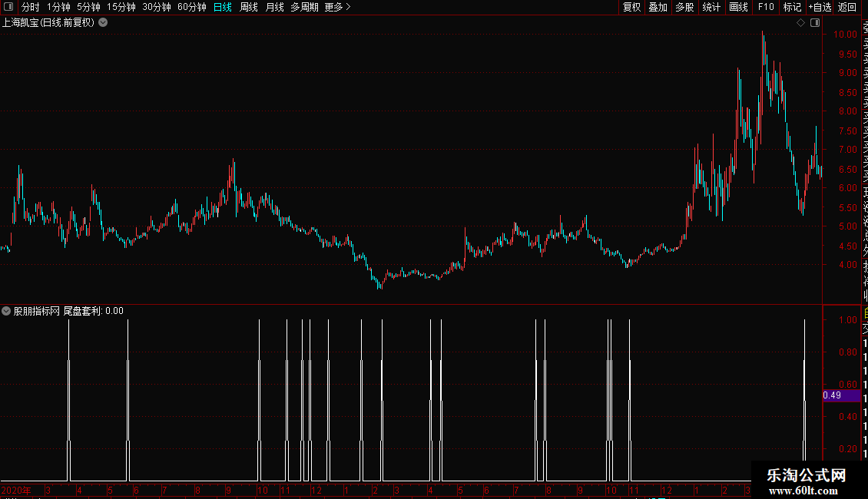The height and width of the screenshot is (499, 868).
Task: Open F10 company info
Action: coord(766,7)
